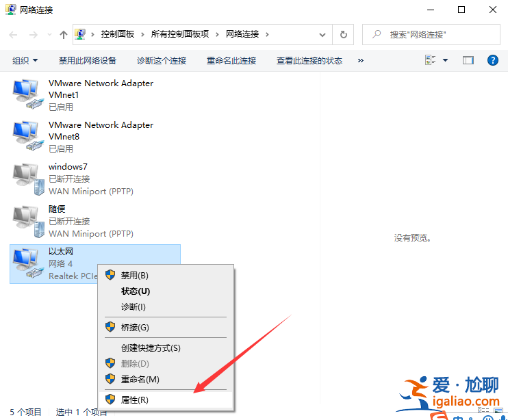Image resolution: width=508 pixels, height=420 pixels.
Task: Click the Forward navigation arrow
Action: [x=33, y=35]
